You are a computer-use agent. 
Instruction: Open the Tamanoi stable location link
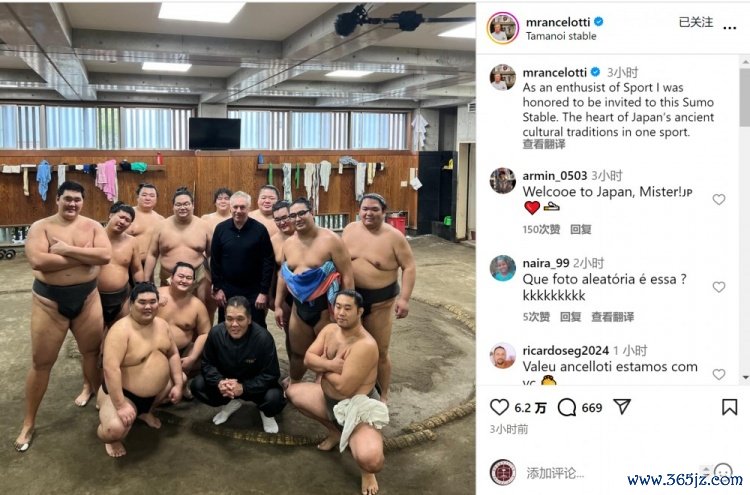click(561, 36)
